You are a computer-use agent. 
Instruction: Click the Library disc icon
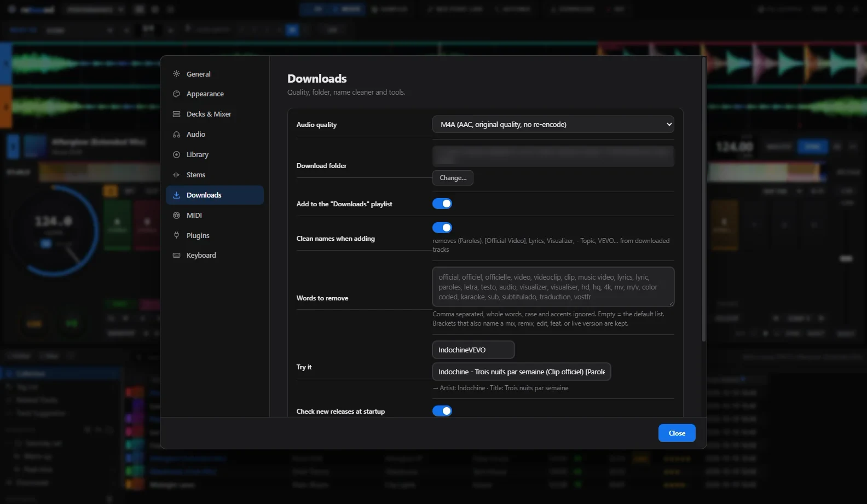tap(176, 155)
